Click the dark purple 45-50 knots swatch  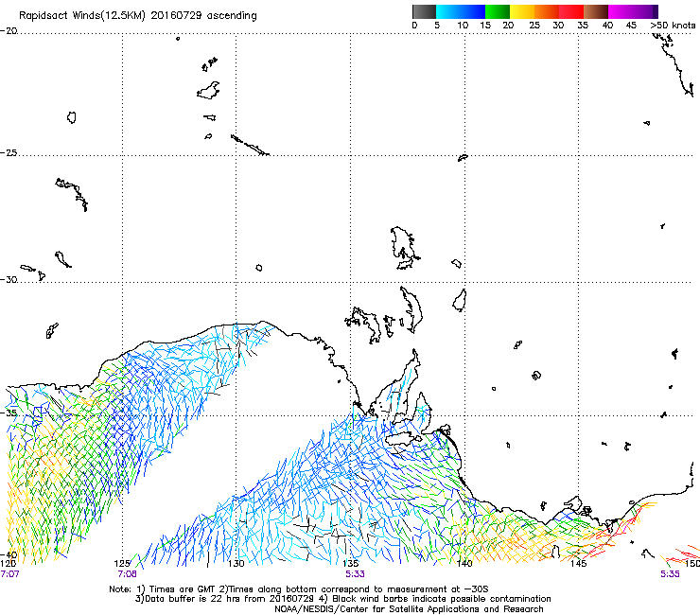tap(645, 11)
